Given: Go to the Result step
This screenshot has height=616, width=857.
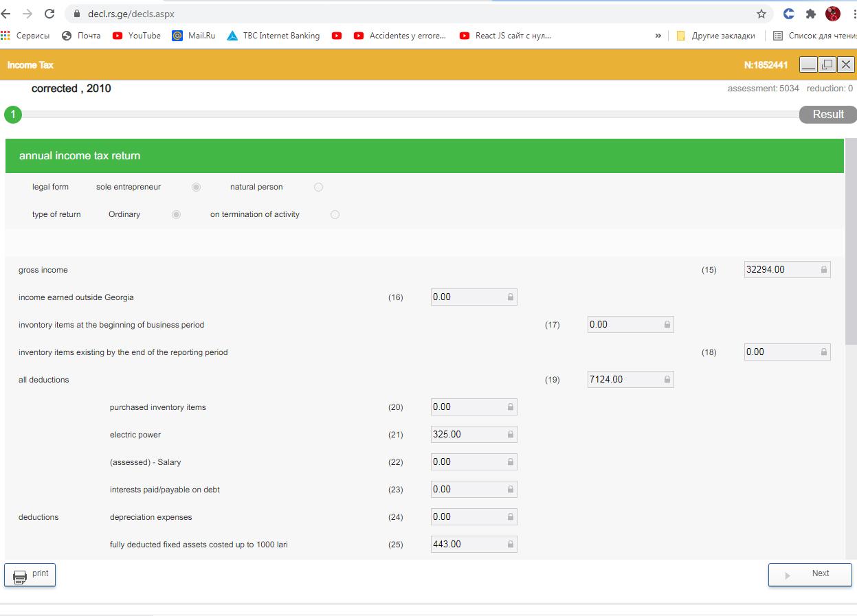Looking at the screenshot, I should (x=827, y=115).
